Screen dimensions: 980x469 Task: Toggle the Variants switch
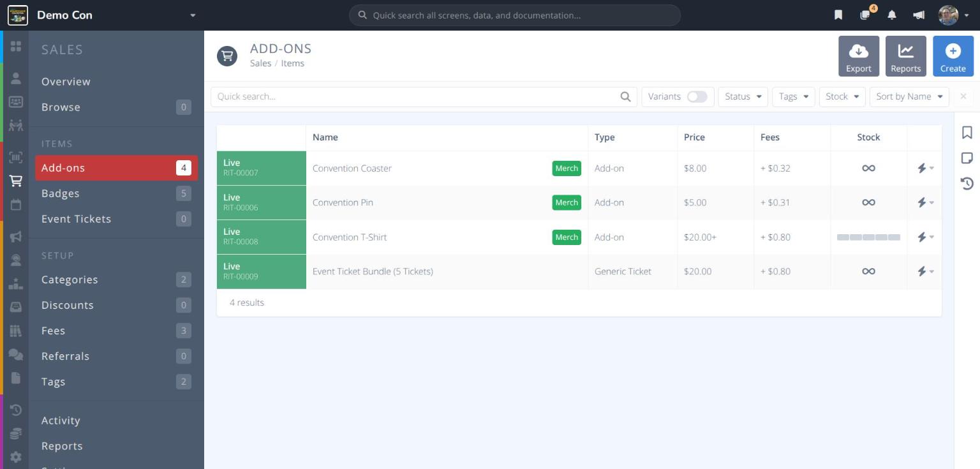tap(697, 97)
